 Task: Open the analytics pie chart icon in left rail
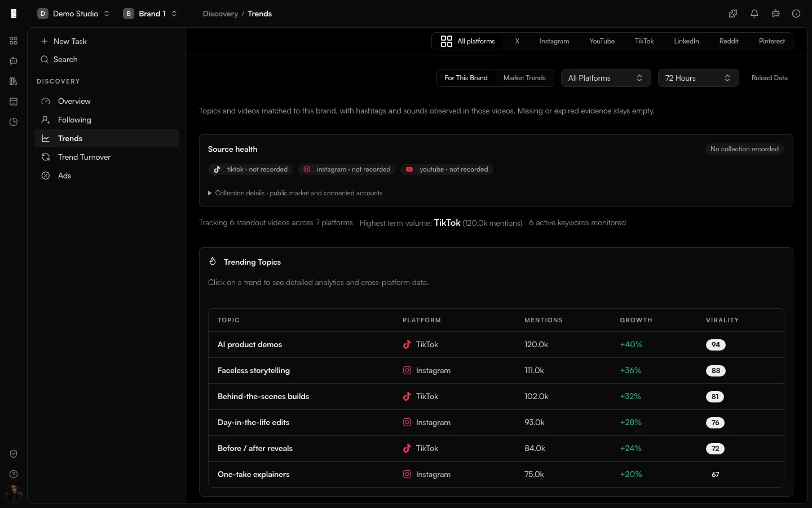(x=14, y=122)
